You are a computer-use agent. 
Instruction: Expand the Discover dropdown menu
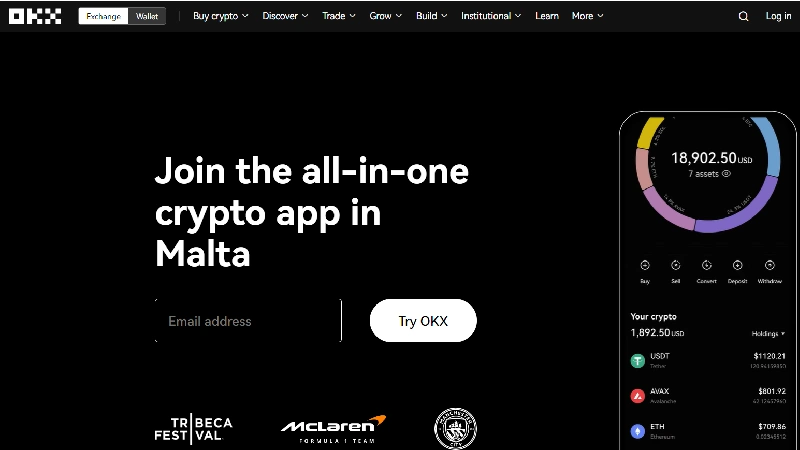285,16
